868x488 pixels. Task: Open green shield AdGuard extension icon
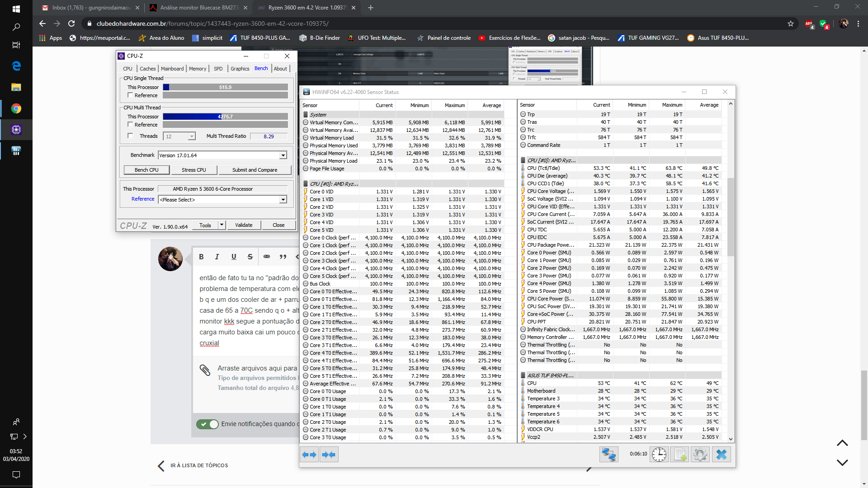tap(824, 24)
